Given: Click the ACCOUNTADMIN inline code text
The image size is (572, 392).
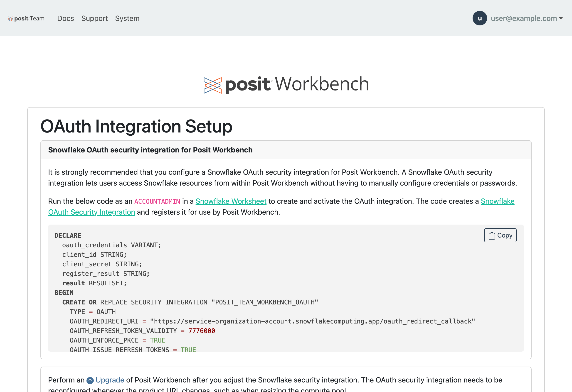Looking at the screenshot, I should click(x=157, y=201).
